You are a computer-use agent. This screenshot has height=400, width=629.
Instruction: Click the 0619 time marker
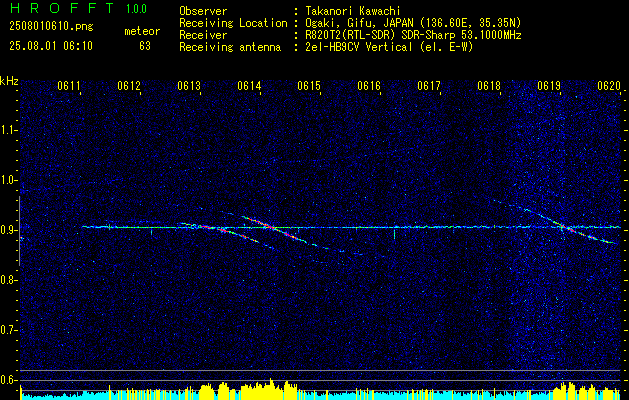coord(549,85)
